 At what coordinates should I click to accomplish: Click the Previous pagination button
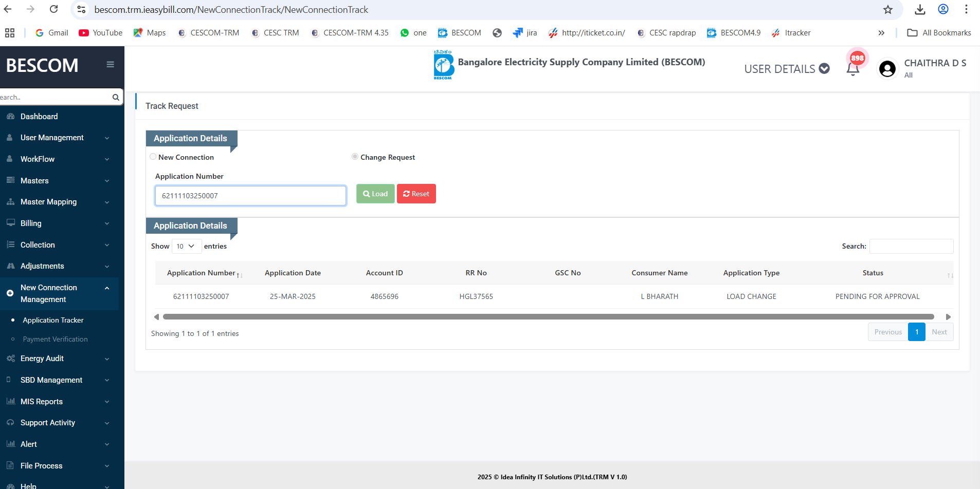click(x=888, y=332)
